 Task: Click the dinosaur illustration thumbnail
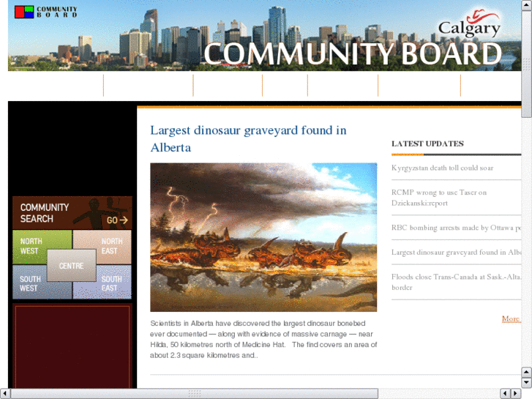[x=263, y=237]
